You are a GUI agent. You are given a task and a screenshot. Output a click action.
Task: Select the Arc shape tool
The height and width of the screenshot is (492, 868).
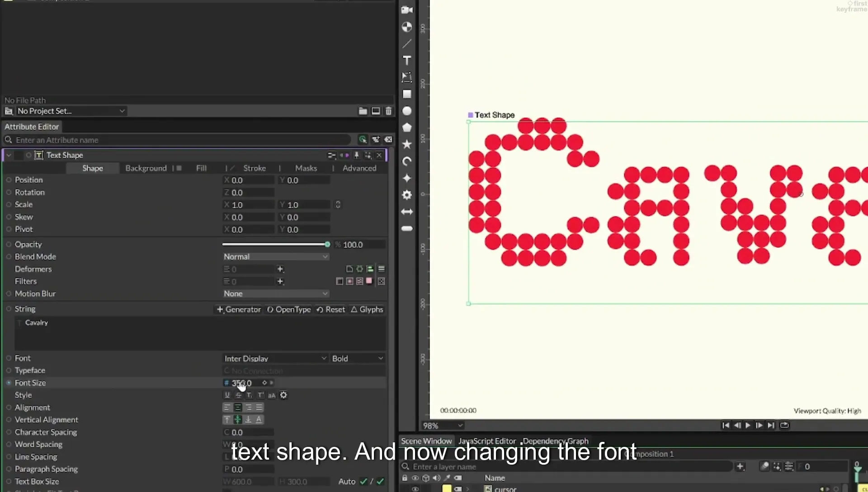(x=407, y=161)
